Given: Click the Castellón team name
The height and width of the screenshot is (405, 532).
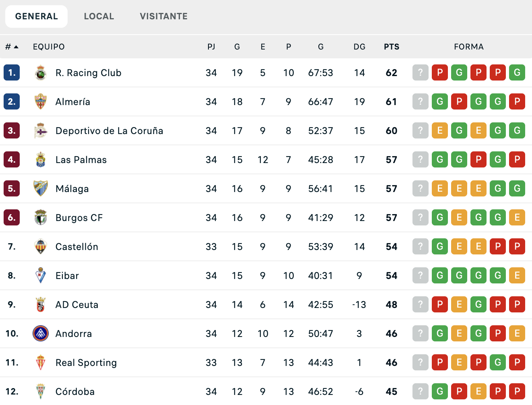Looking at the screenshot, I should [x=77, y=246].
